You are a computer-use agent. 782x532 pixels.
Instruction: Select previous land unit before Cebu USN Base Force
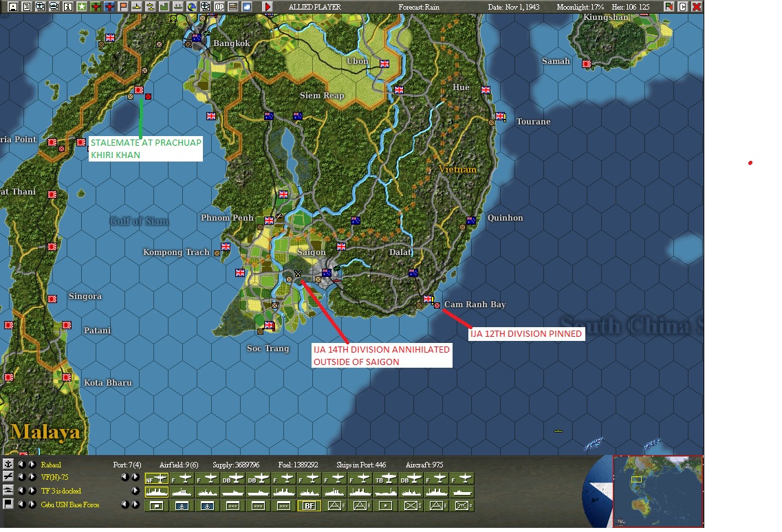[x=21, y=504]
